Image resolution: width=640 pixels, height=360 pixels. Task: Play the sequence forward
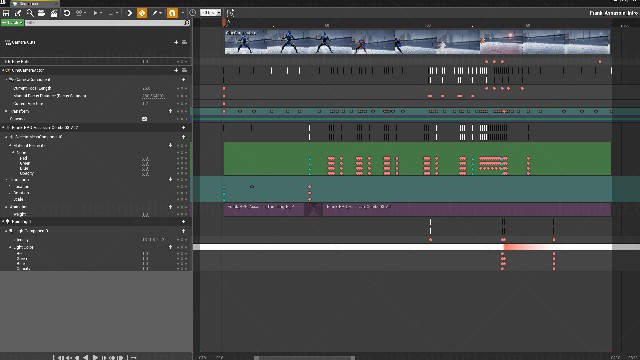[95, 358]
